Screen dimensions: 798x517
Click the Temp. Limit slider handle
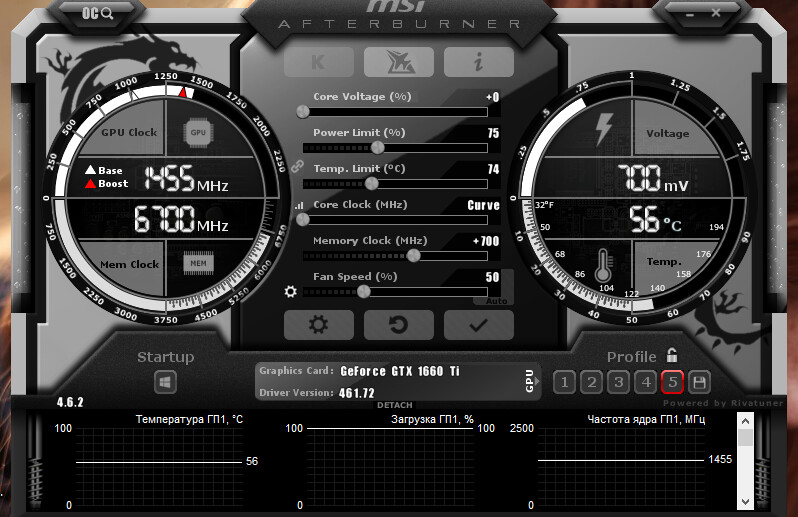coord(372,184)
